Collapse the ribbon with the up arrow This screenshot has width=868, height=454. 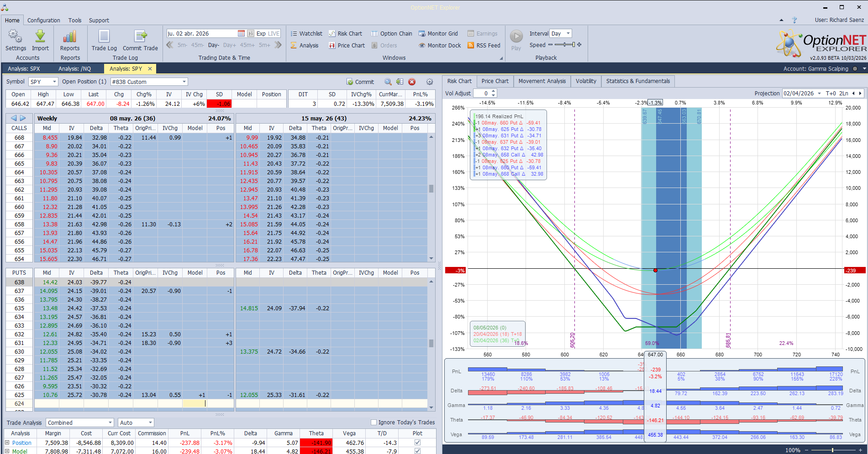pos(781,20)
